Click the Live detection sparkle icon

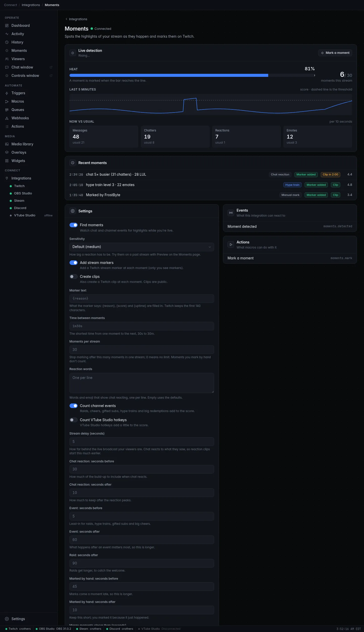(x=73, y=53)
